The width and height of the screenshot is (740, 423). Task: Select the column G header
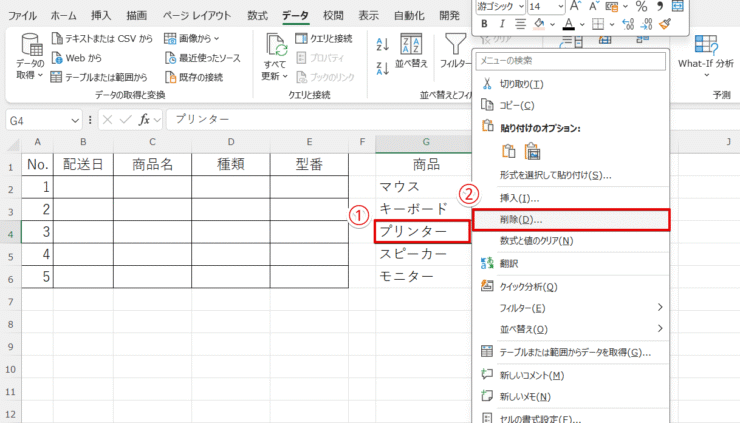click(426, 142)
